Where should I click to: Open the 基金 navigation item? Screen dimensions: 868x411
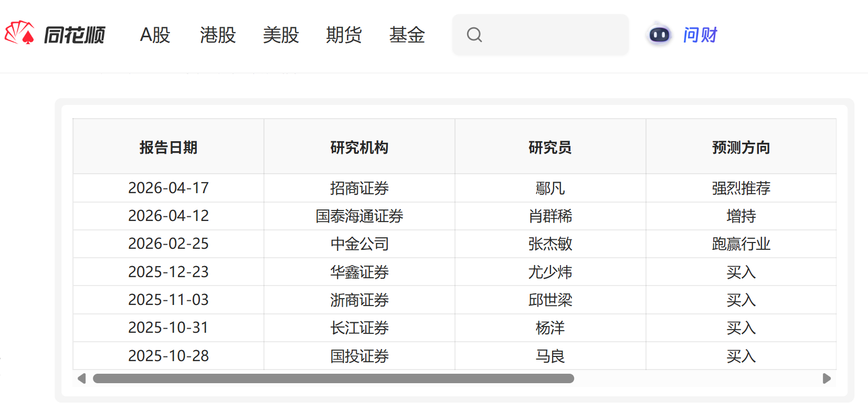point(407,35)
